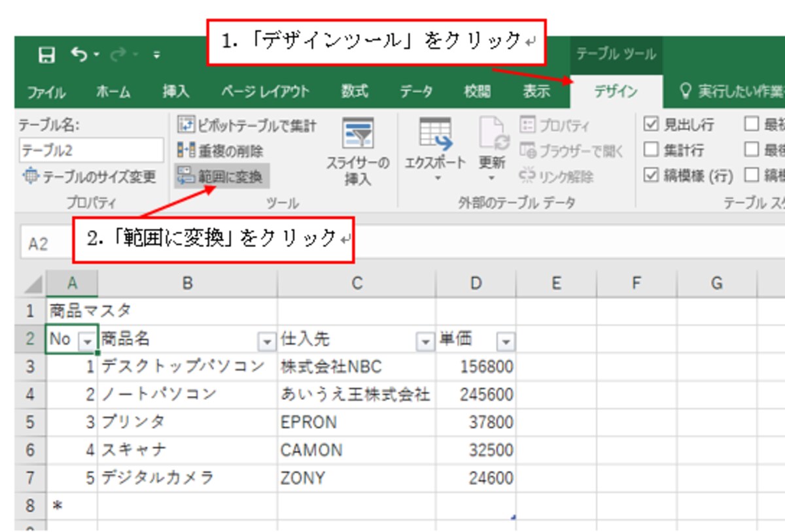
Task: Click cell containing 商品マスタ
Action: click(72, 310)
